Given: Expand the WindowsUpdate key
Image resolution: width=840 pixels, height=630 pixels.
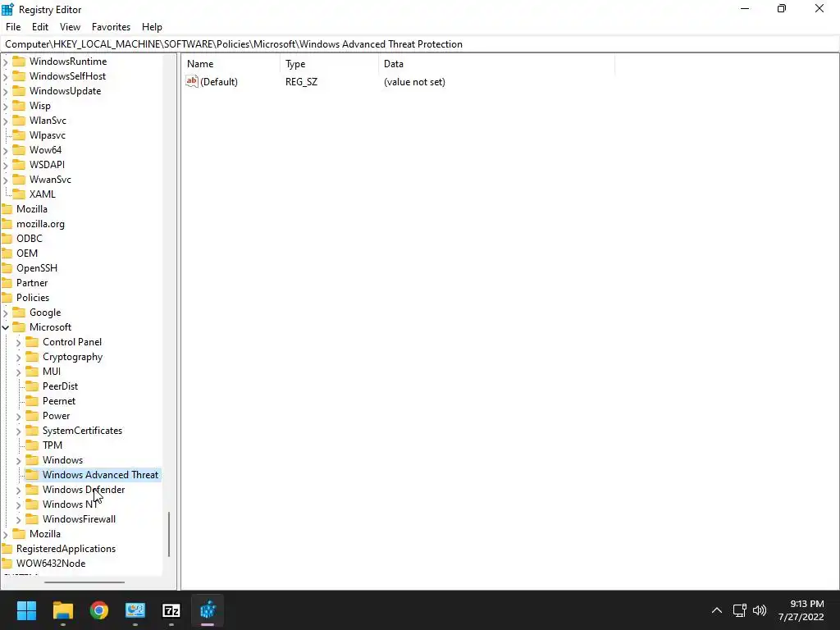Looking at the screenshot, I should tap(6, 91).
